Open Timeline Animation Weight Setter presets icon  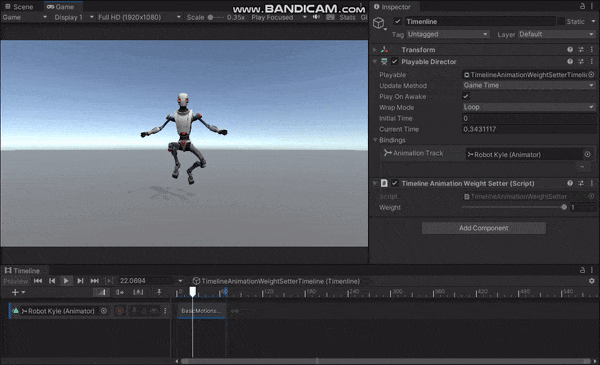(581, 183)
